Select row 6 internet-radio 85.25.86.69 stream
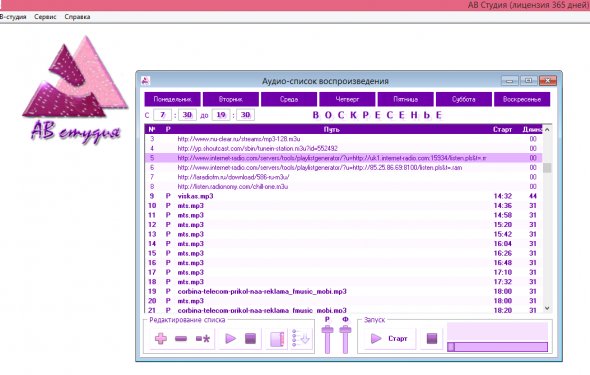 343,167
